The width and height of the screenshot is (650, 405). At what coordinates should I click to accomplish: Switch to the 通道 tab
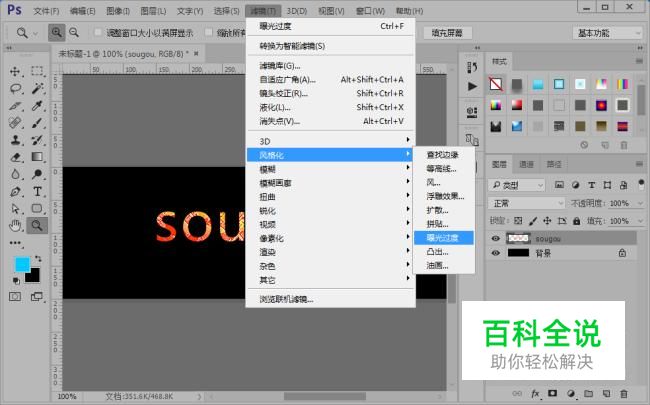pyautogui.click(x=526, y=165)
